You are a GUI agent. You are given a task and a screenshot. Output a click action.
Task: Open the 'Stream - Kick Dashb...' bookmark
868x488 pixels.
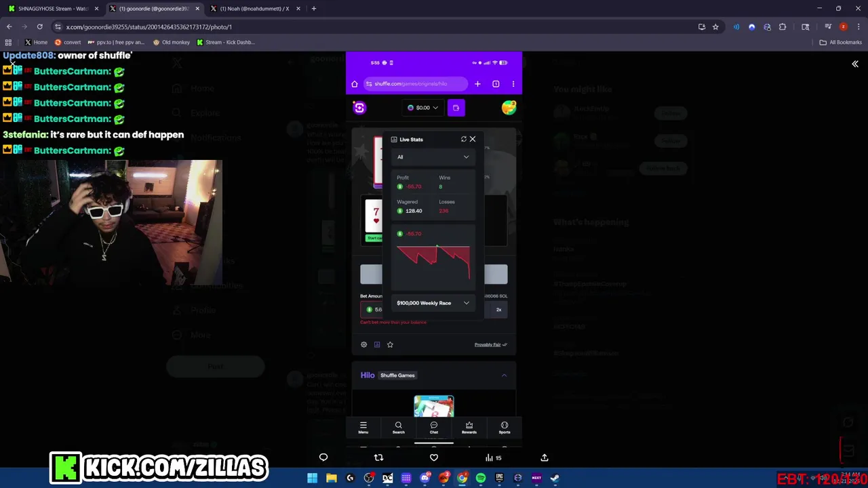pyautogui.click(x=226, y=42)
